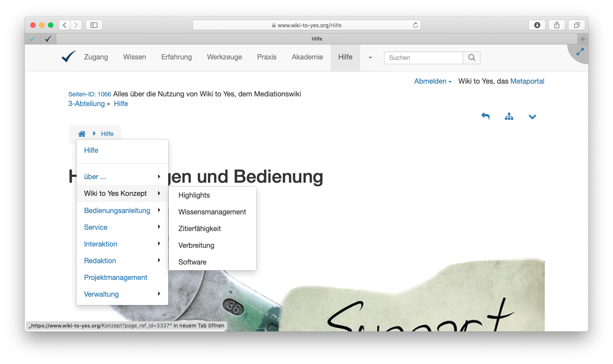The image size is (613, 364).
Task: Click the home icon in breadcrumb
Action: (x=82, y=134)
